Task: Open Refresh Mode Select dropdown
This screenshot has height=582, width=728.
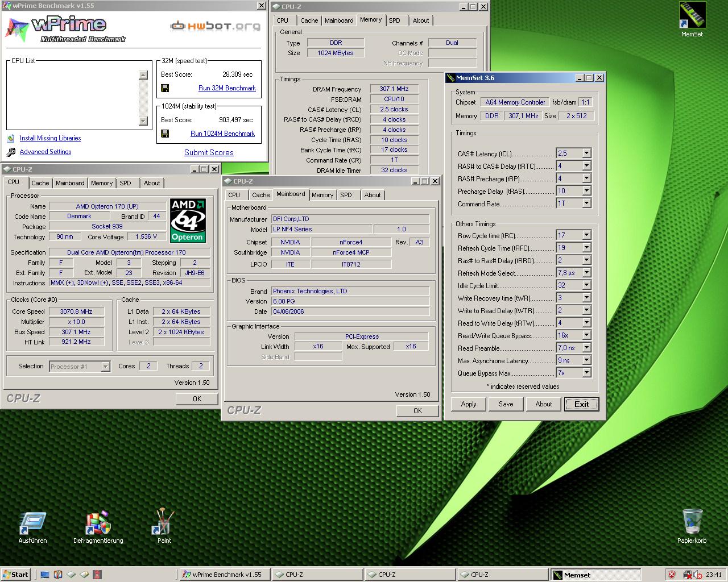Action: (586, 273)
